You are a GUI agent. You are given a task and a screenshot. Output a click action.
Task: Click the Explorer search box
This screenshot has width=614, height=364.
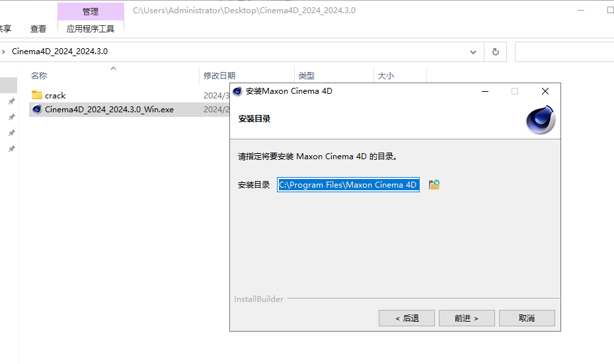564,52
